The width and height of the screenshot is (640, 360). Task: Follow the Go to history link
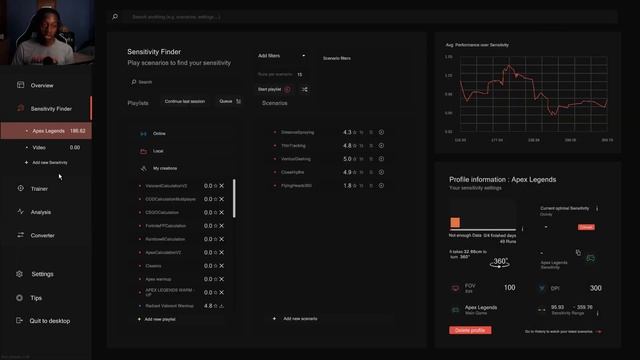point(563,331)
